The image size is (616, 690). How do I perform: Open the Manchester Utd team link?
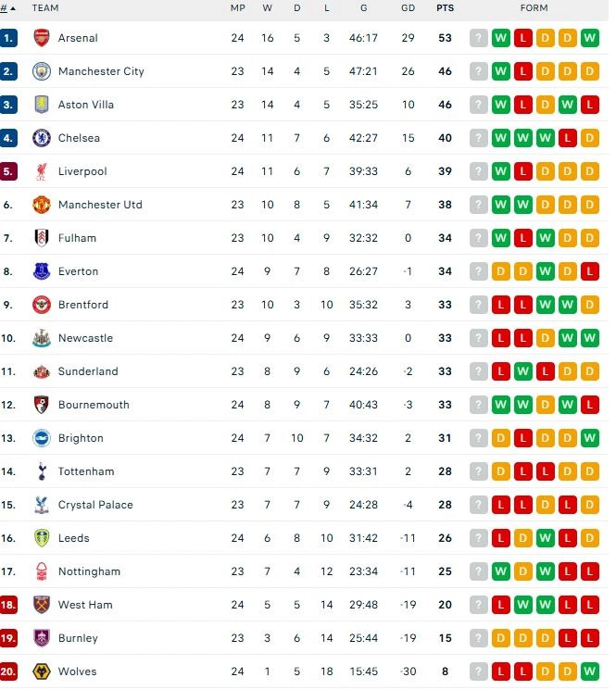click(100, 205)
